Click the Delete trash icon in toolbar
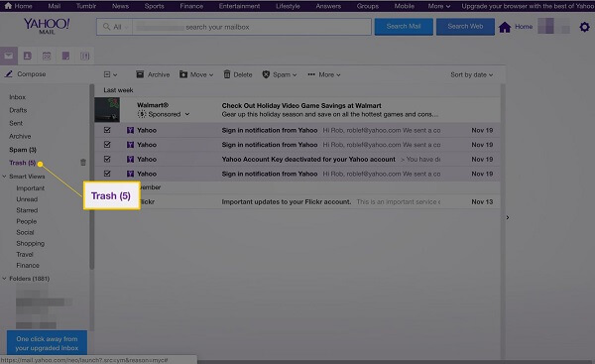This screenshot has height=364, width=595. tap(227, 74)
